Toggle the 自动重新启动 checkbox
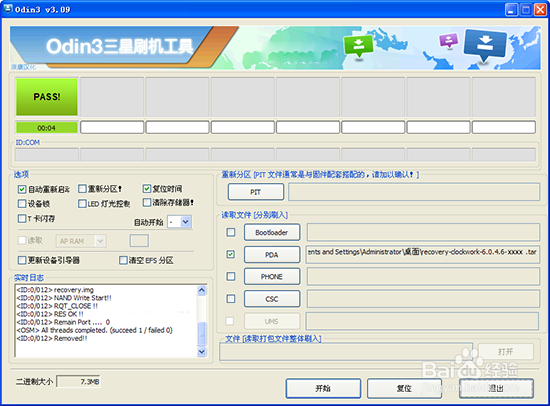Viewport: 550px width, 406px height. click(x=22, y=189)
